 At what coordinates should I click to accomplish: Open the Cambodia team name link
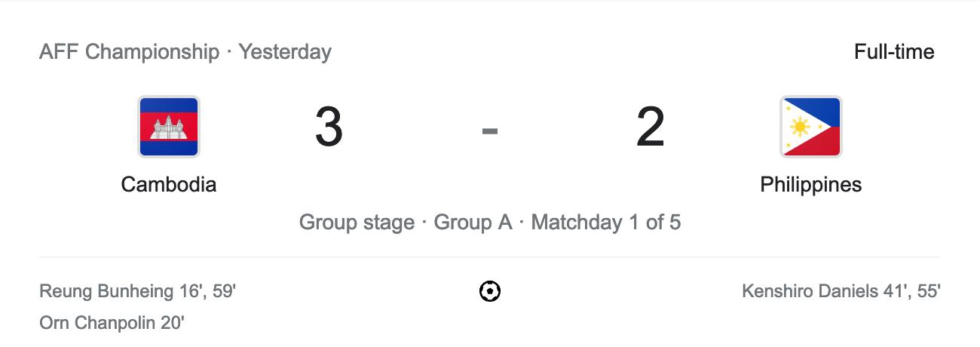(x=169, y=185)
